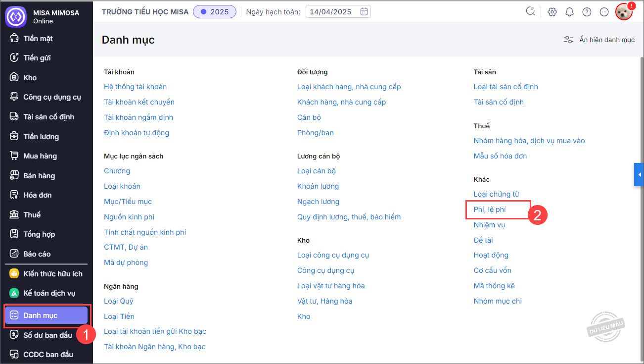Open Khách hàng, nhà cung cấp link
Viewport: 644px width, 364px height.
(x=341, y=102)
